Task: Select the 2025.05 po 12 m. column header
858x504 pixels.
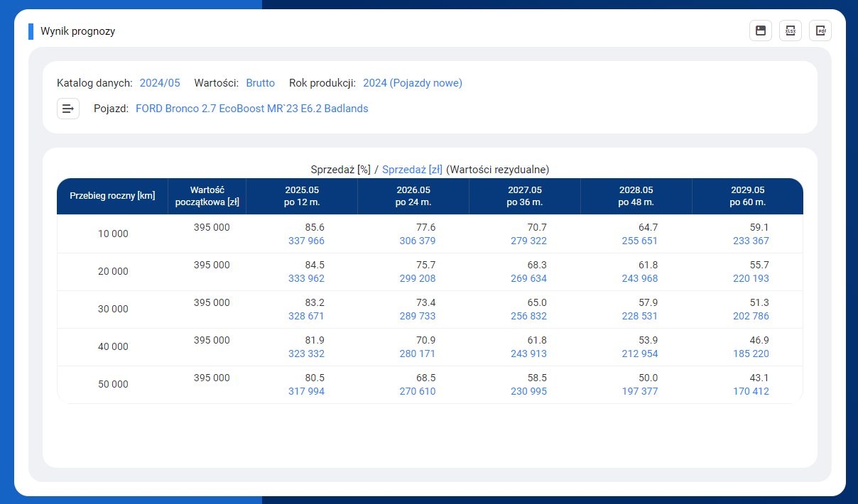Action: point(302,196)
